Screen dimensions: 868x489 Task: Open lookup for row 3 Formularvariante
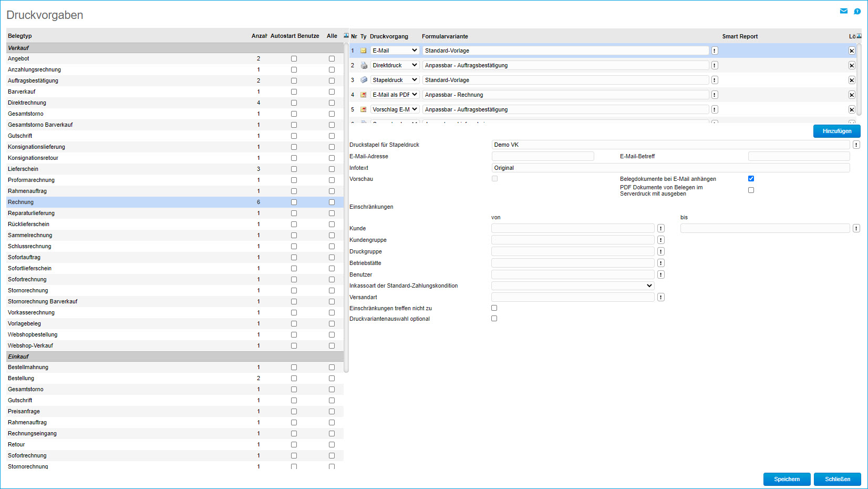pyautogui.click(x=715, y=80)
